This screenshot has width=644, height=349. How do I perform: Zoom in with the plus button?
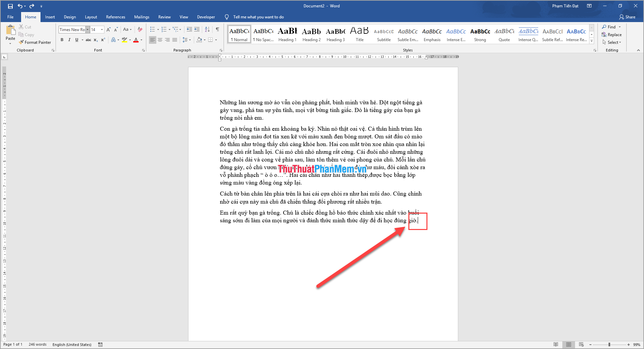pos(629,344)
